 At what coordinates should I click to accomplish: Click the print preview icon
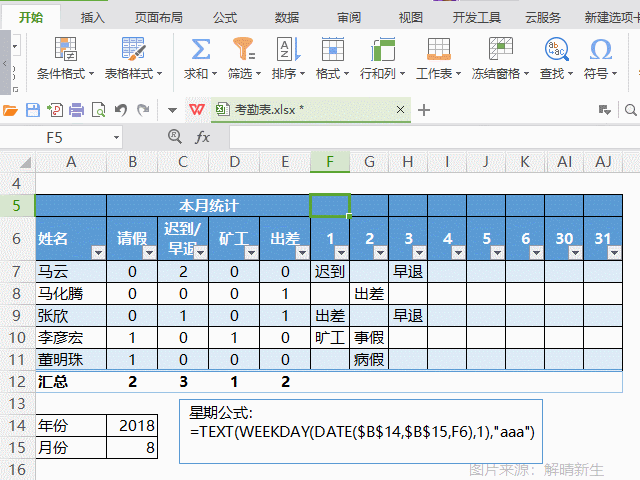pyautogui.click(x=99, y=110)
